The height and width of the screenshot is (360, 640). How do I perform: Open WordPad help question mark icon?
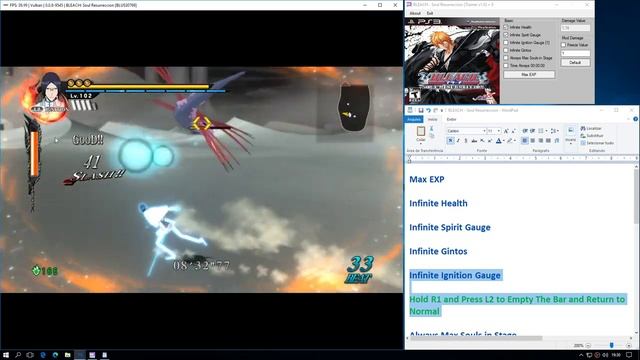pyautogui.click(x=635, y=119)
